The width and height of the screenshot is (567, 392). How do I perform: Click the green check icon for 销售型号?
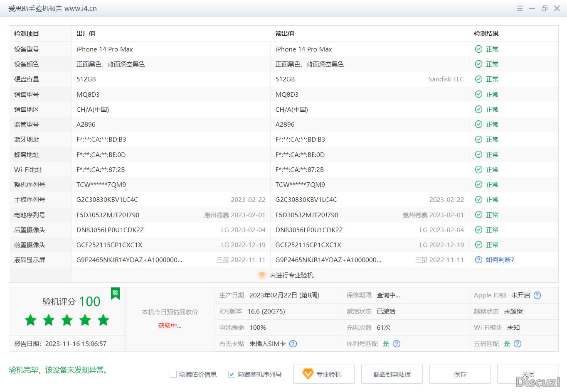tap(478, 94)
